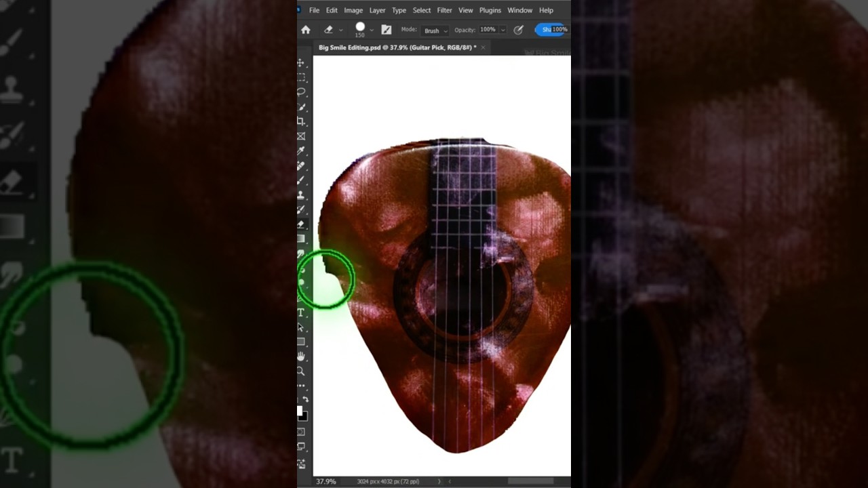Select the Zoom magnifier tool
This screenshot has width=868, height=488.
click(x=301, y=371)
